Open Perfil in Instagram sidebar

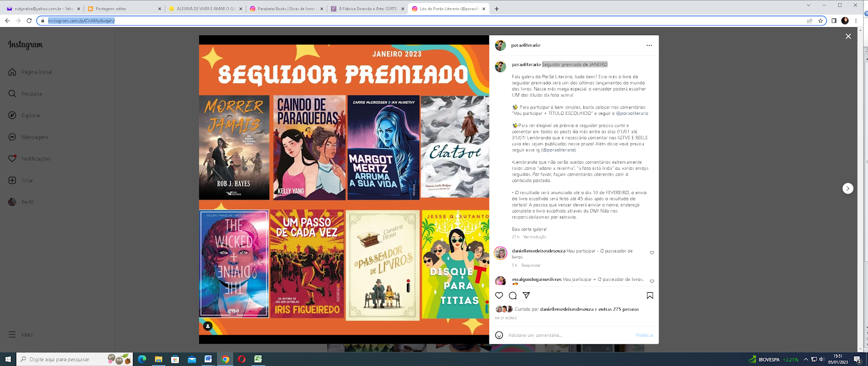[x=21, y=202]
